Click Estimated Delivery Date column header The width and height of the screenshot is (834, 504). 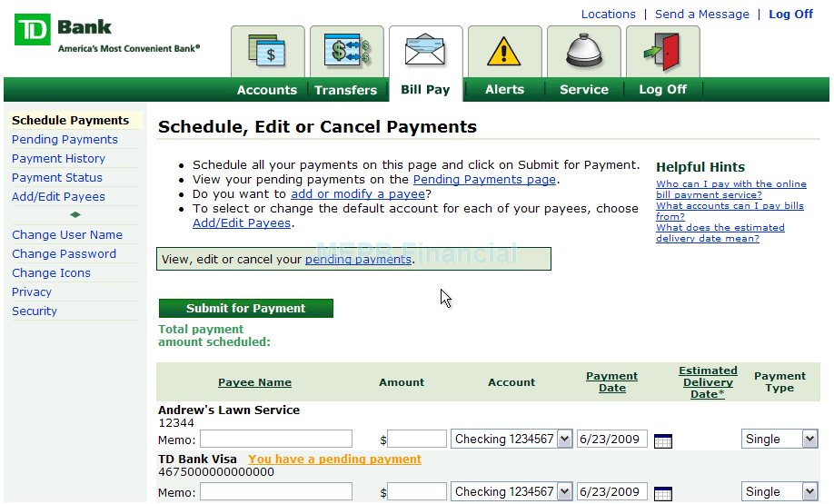click(x=708, y=382)
